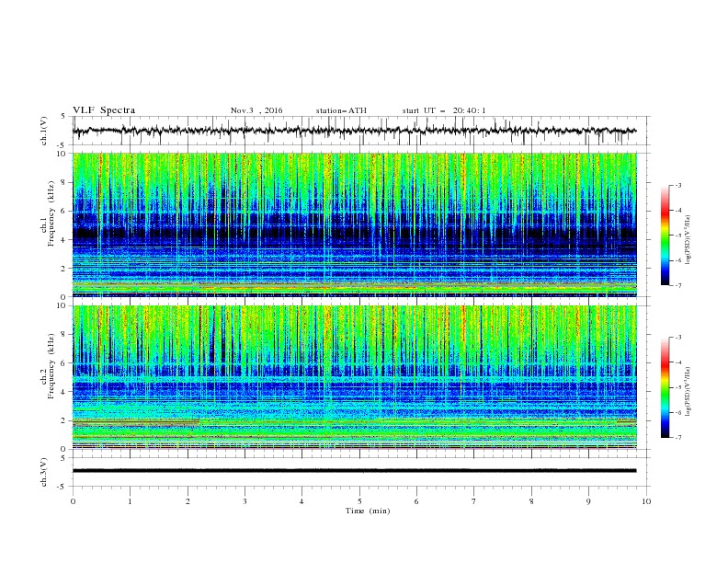728x563 pixels.
Task: Select the "Nov.3 , 2016" date label
Action: click(256, 110)
